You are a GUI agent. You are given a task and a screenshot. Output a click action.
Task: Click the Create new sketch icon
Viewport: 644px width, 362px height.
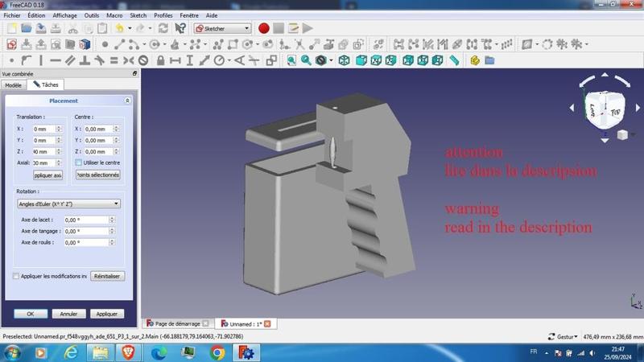coord(11,44)
